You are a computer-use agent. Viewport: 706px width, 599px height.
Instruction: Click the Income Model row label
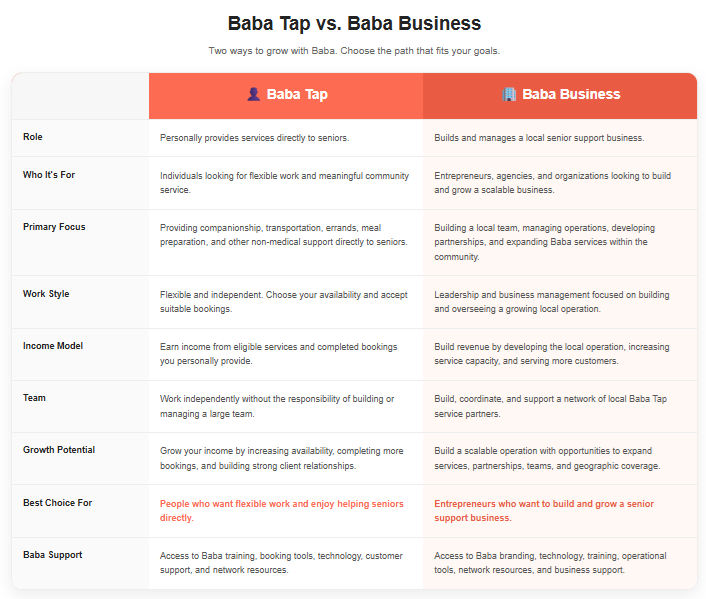click(53, 346)
